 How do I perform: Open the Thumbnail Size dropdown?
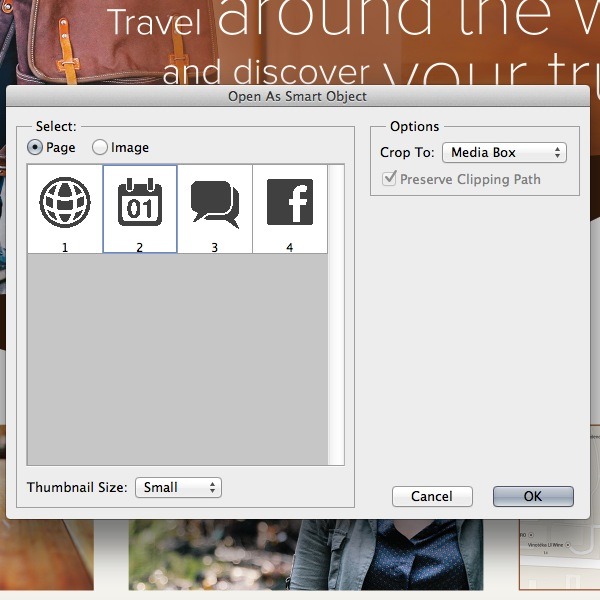(x=178, y=488)
